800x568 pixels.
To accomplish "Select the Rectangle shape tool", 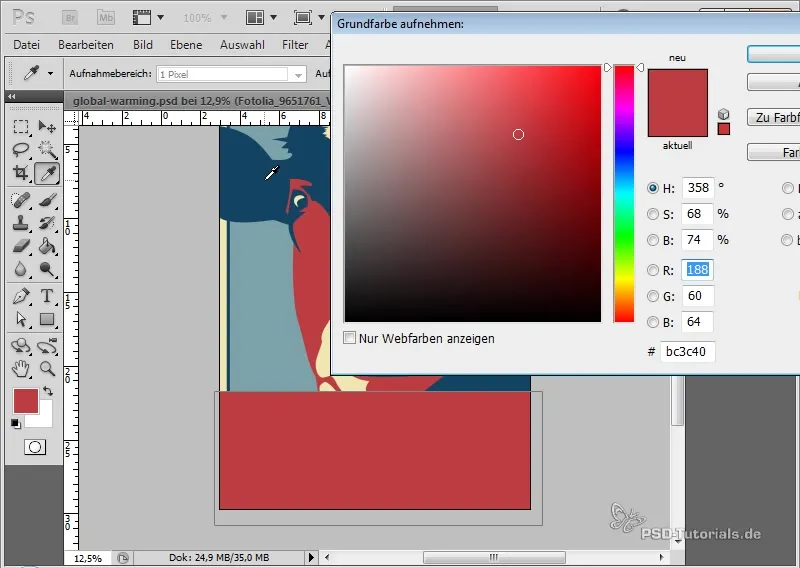I will coord(47,319).
